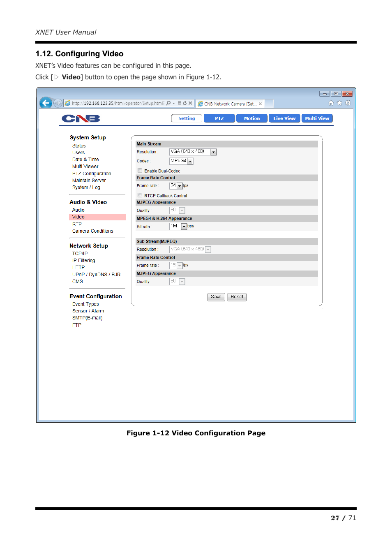Image resolution: width=392 pixels, height=555 pixels.
Task: Click the browser back arrow button
Action: tap(46, 103)
